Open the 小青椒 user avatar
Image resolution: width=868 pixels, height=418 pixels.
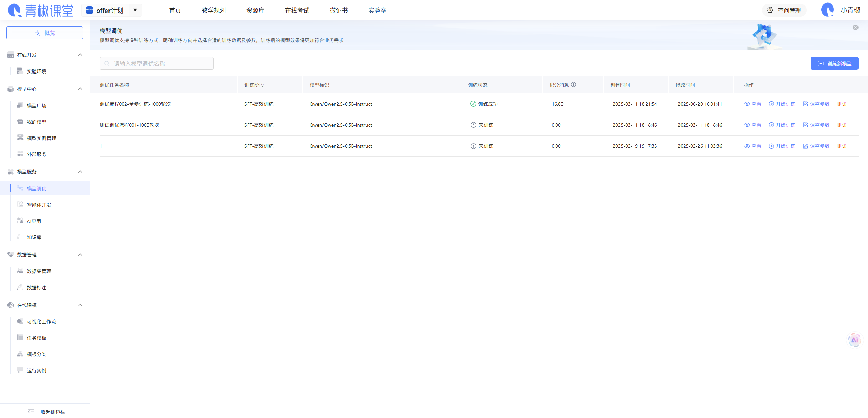pos(827,10)
